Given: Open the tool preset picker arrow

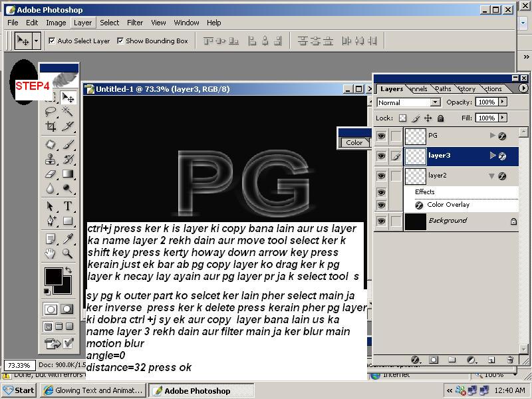Looking at the screenshot, I should (37, 41).
